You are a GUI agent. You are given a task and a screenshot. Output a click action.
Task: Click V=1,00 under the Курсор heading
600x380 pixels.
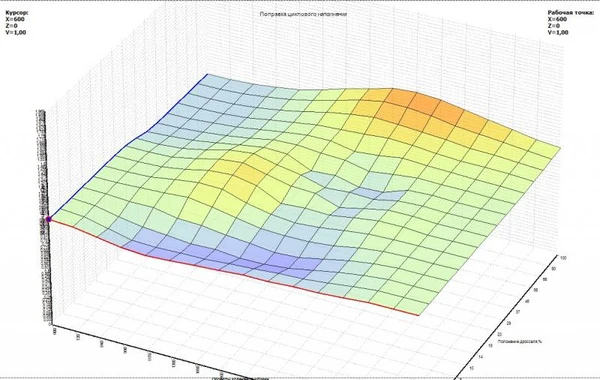pyautogui.click(x=16, y=33)
